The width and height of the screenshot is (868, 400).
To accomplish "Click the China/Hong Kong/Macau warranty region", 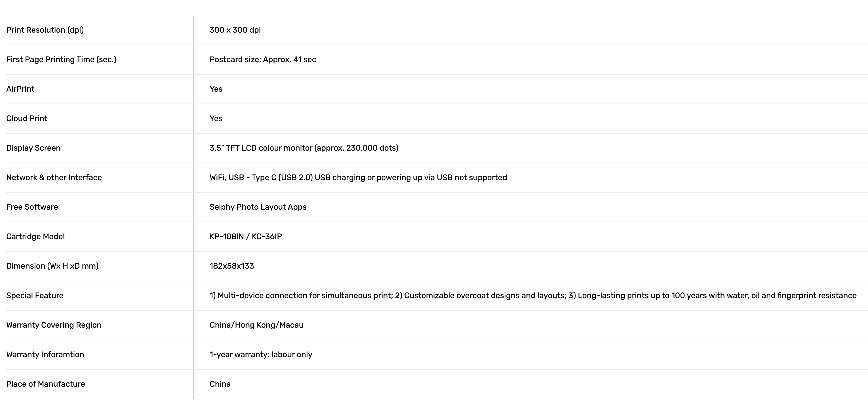I will point(256,325).
